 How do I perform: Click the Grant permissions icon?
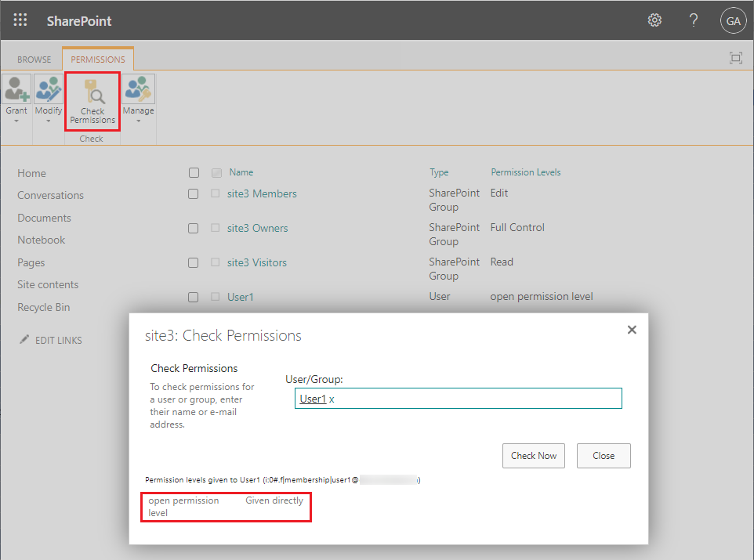(16, 89)
